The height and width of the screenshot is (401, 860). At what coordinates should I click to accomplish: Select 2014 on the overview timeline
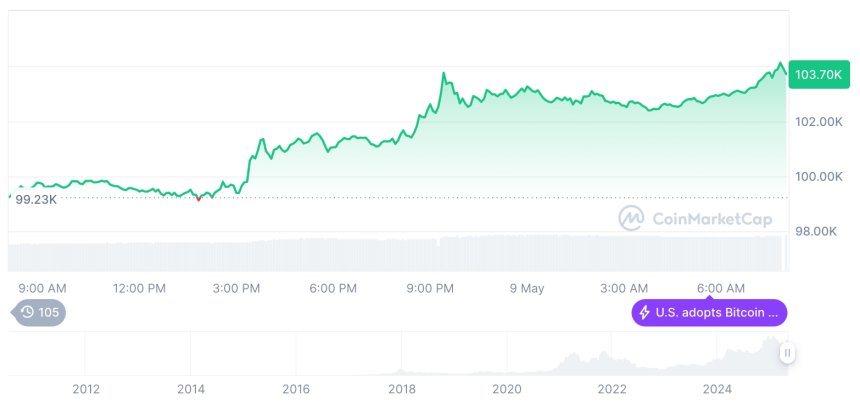[x=191, y=388]
